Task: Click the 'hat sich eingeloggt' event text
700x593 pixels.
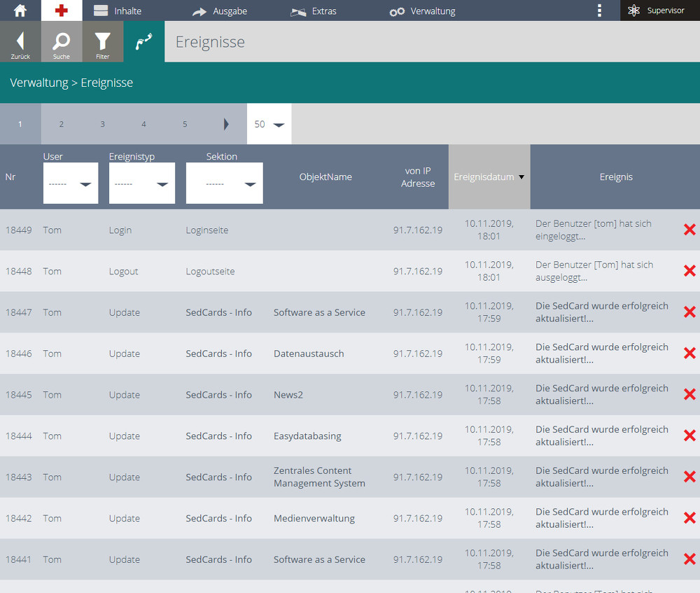Action: click(594, 230)
